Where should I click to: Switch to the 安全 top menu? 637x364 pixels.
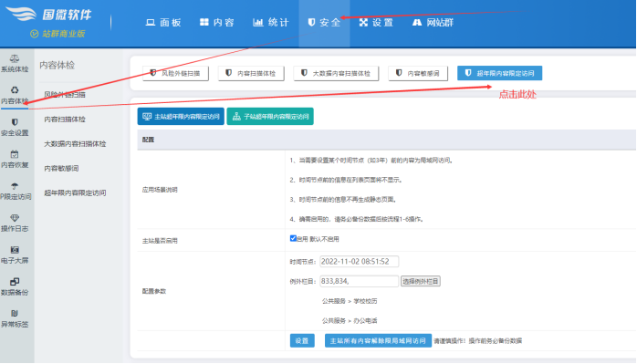tap(324, 22)
